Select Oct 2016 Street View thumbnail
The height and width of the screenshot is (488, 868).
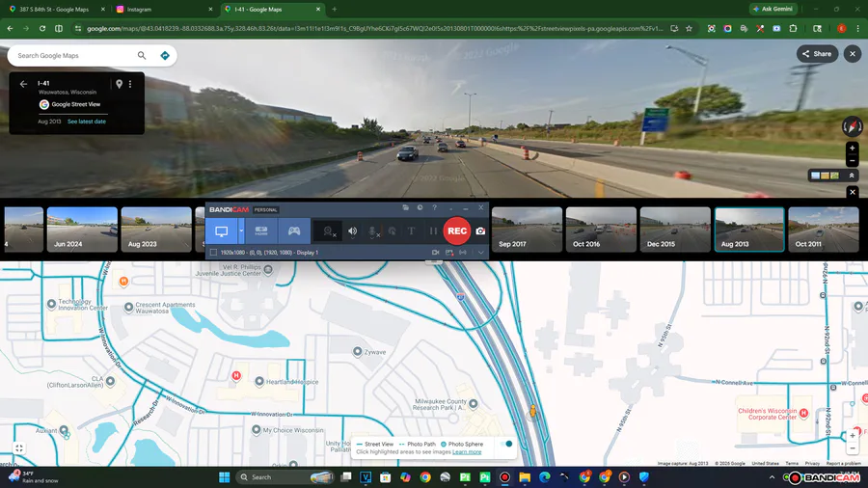click(x=601, y=230)
